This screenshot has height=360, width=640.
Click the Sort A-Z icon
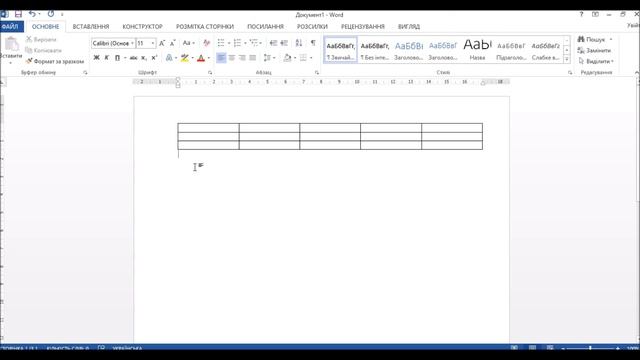[x=299, y=43]
